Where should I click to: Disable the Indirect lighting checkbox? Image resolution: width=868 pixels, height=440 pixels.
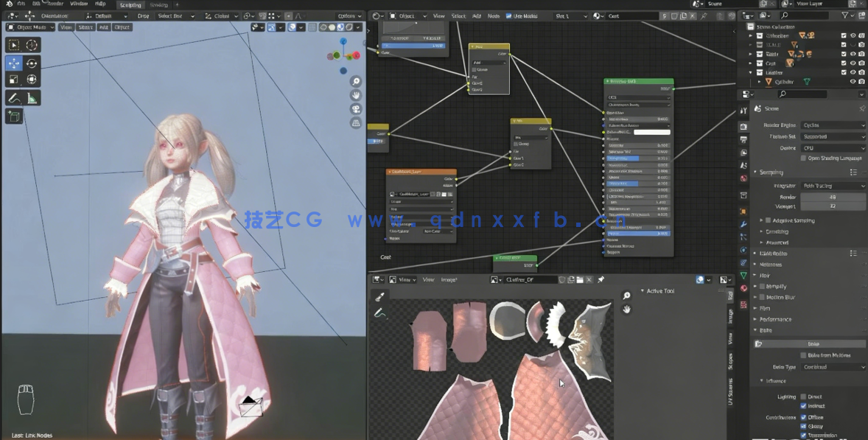point(803,405)
